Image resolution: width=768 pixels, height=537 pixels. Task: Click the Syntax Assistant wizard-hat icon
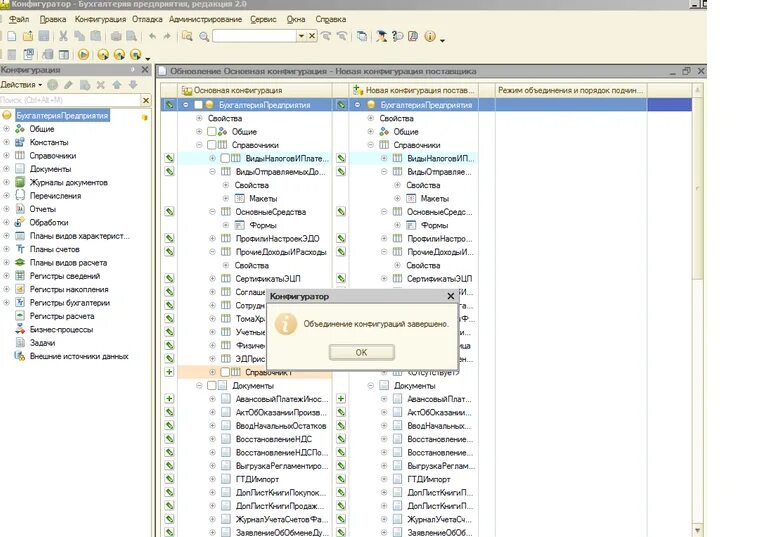tap(381, 36)
